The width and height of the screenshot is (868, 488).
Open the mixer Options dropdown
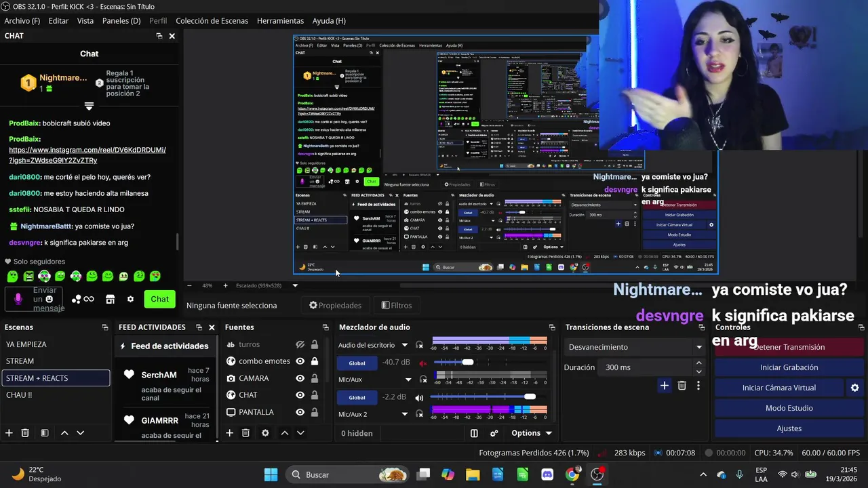(532, 433)
